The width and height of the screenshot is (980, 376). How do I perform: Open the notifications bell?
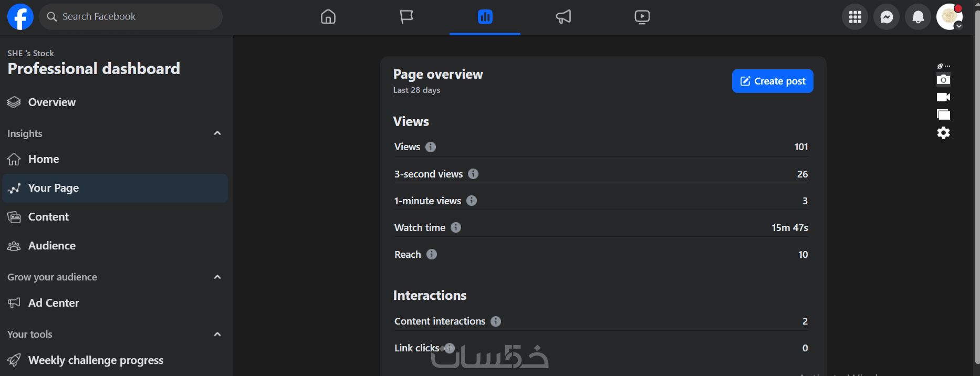(918, 17)
